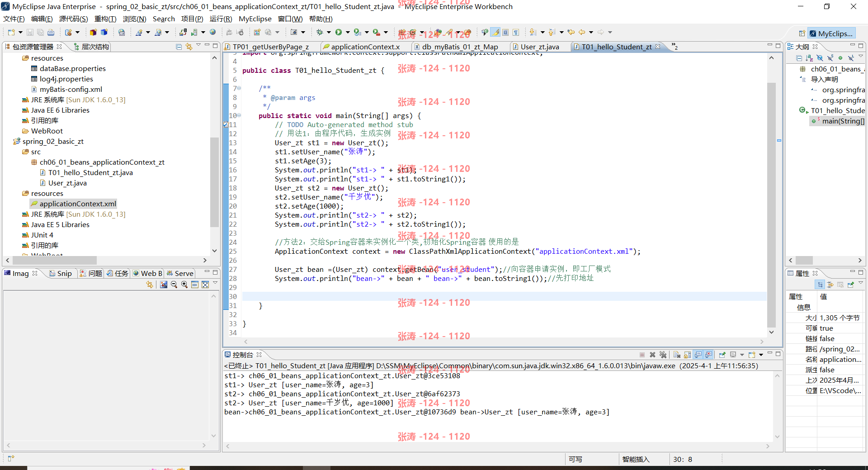Toggle Show Categories in Properties panel

tap(820, 285)
